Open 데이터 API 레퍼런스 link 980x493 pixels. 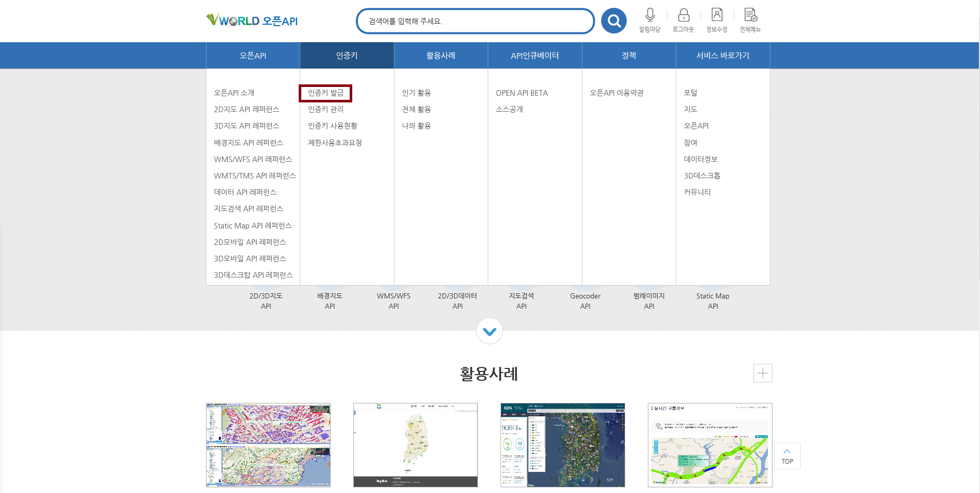[x=246, y=192]
